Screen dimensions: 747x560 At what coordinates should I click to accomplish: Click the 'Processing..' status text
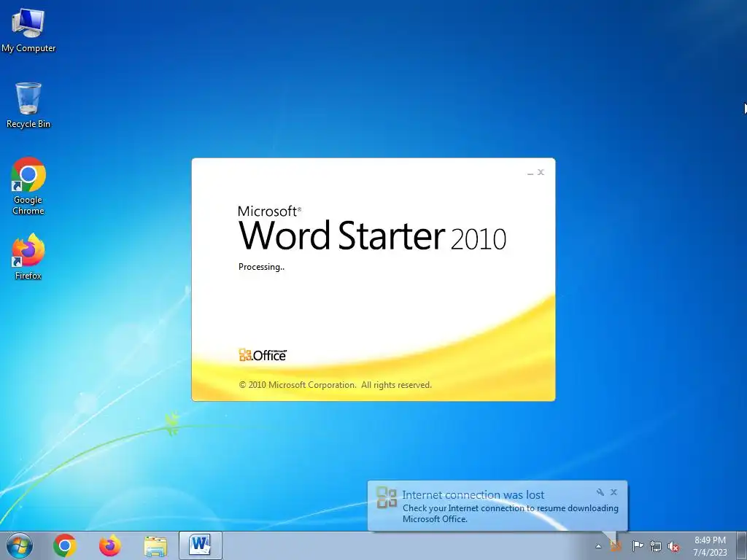coord(261,267)
